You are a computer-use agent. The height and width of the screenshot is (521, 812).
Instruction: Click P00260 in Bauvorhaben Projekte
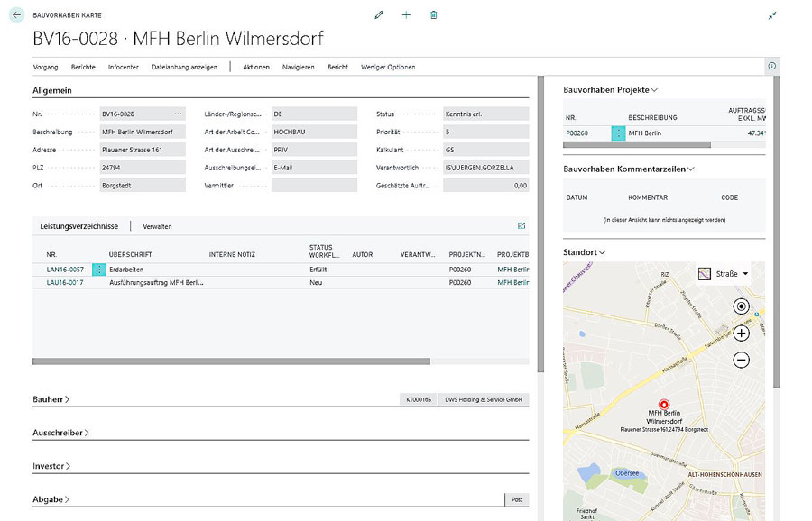tap(577, 133)
